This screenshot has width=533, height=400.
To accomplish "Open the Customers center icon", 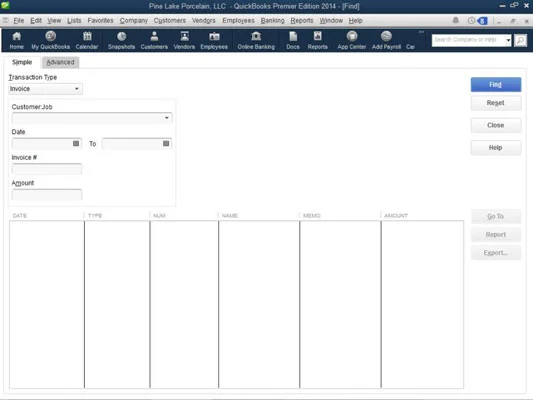I will pos(154,40).
